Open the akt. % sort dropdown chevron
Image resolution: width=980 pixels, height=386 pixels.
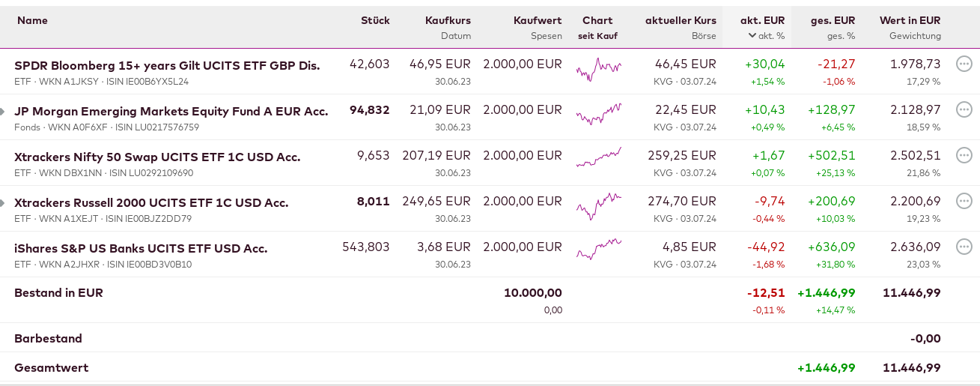point(752,35)
